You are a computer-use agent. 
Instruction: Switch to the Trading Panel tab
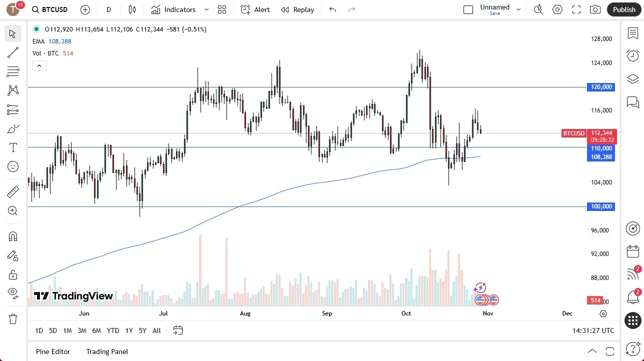point(106,351)
